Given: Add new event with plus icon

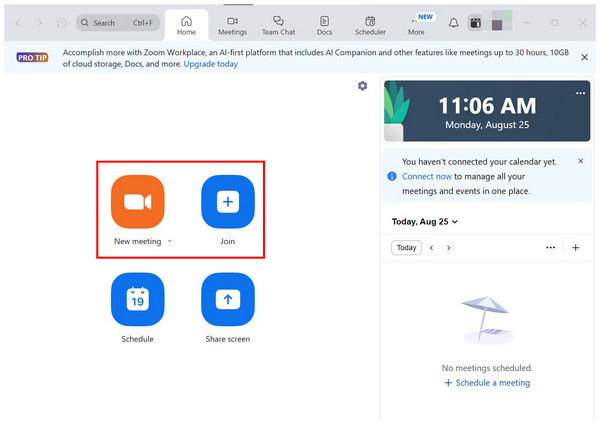Looking at the screenshot, I should coord(576,248).
